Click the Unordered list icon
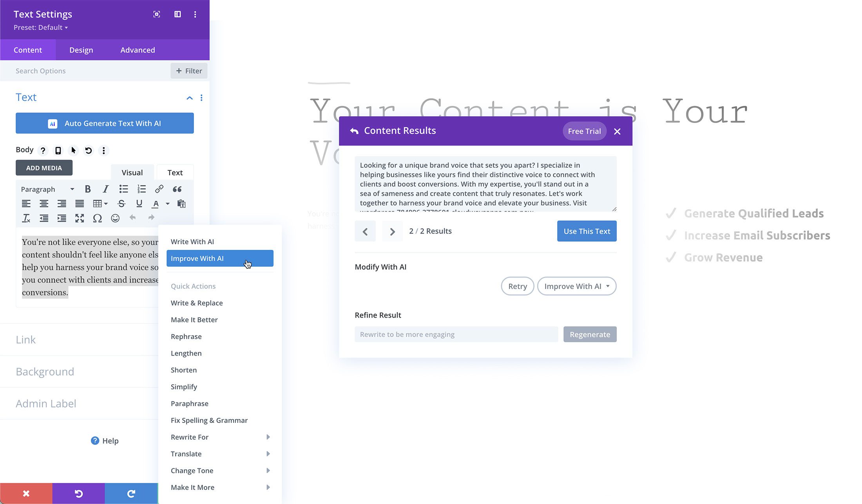 click(x=123, y=189)
